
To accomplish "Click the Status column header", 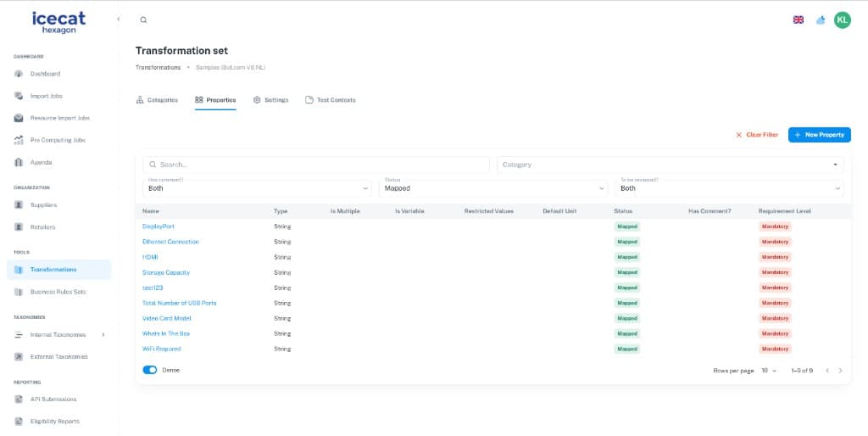I will click(623, 211).
